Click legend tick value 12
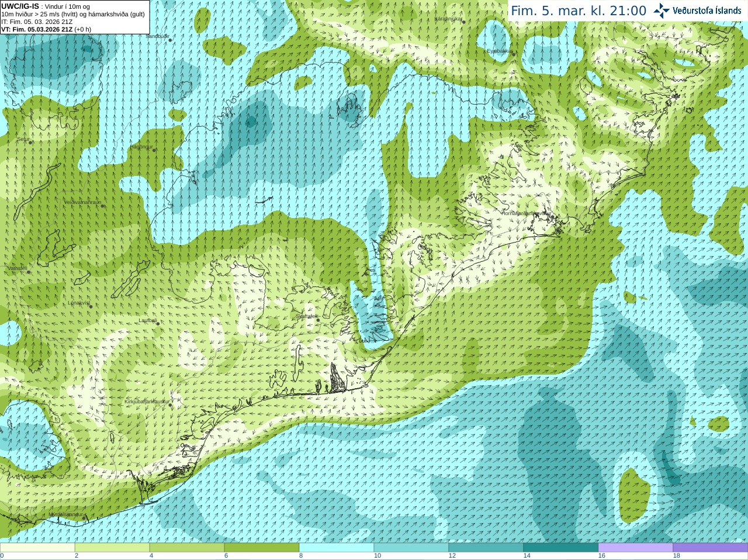Image resolution: width=748 pixels, height=560 pixels. point(452,556)
